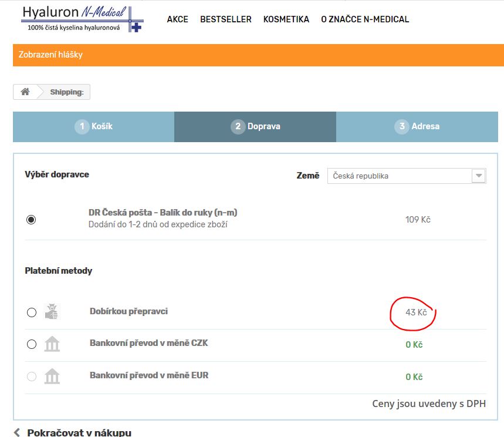
Task: Click the Shipping breadcrumb item
Action: (x=66, y=92)
